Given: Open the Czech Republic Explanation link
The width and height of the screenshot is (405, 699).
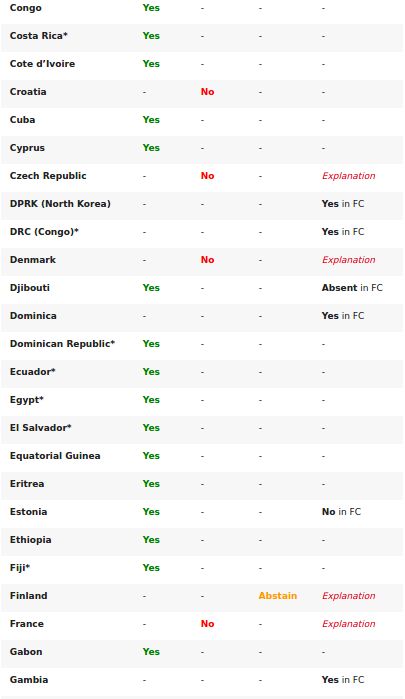Looking at the screenshot, I should tap(348, 176).
